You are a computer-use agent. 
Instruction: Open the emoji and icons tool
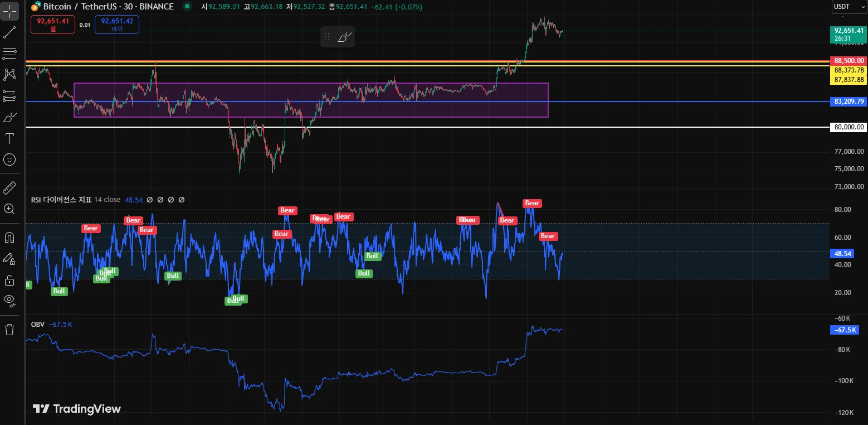(x=9, y=160)
